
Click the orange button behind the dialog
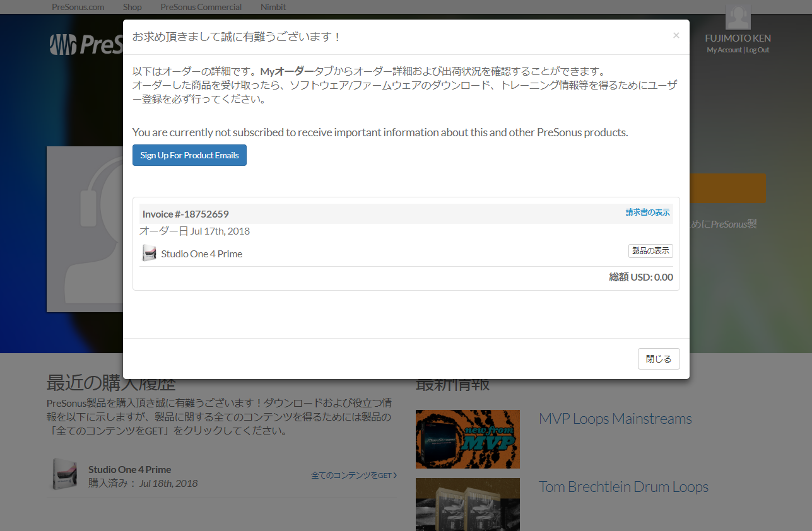click(727, 188)
